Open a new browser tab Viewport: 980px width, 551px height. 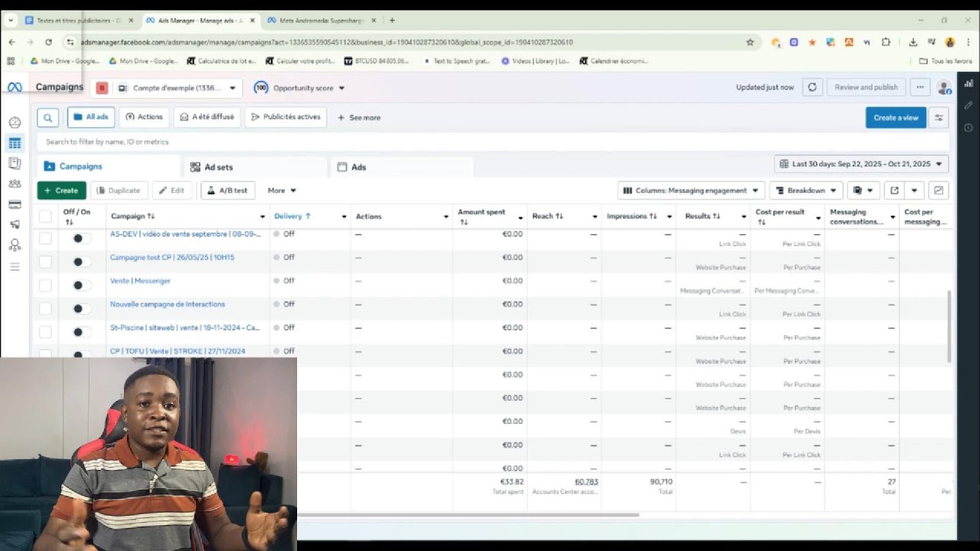click(x=392, y=20)
